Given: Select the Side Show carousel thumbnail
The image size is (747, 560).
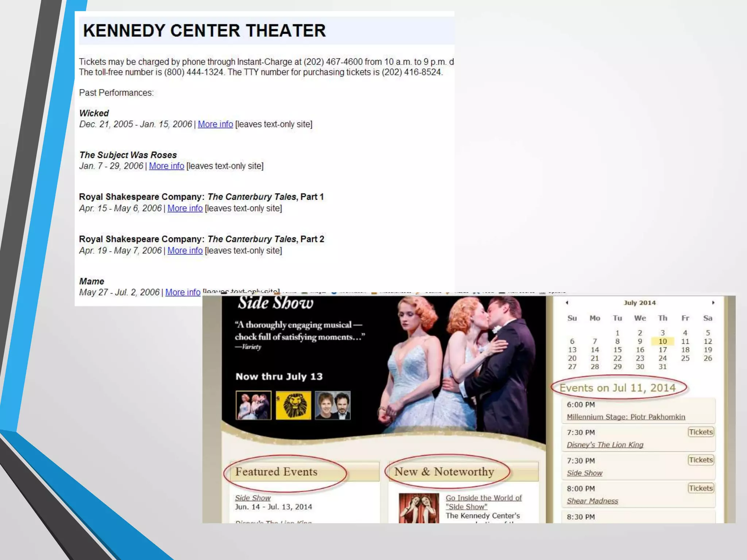Looking at the screenshot, I should tap(253, 405).
